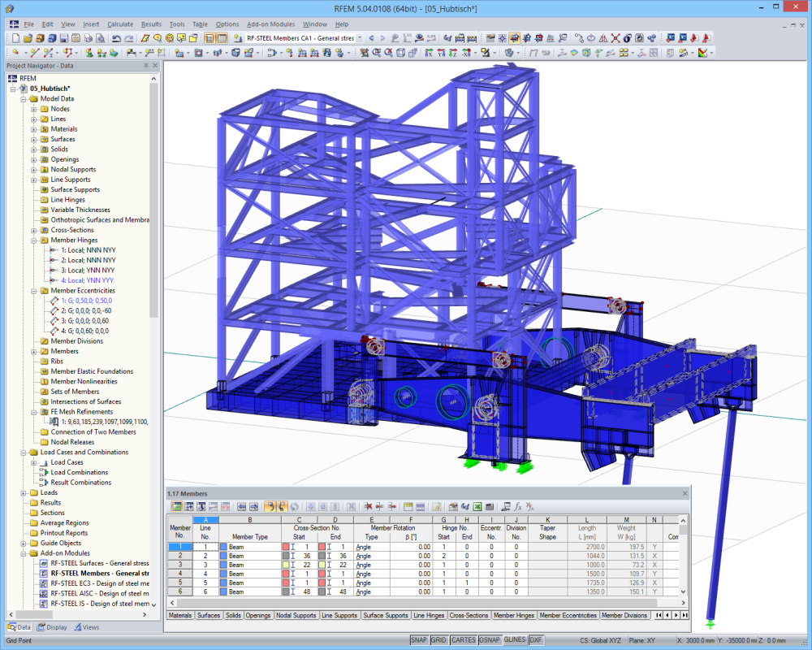Open the Print icon on the toolbar
The height and width of the screenshot is (650, 812).
(89, 37)
